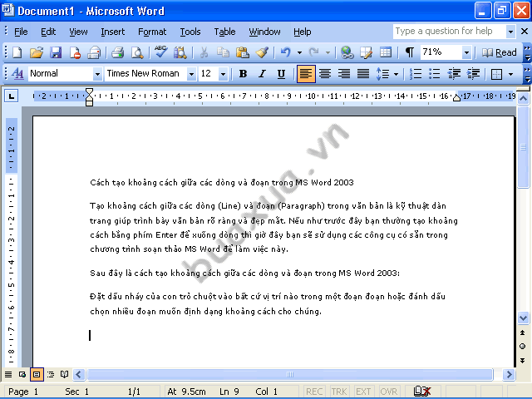Viewport: 532px width, 399px height.
Task: Apply numbered list formatting
Action: click(x=416, y=74)
